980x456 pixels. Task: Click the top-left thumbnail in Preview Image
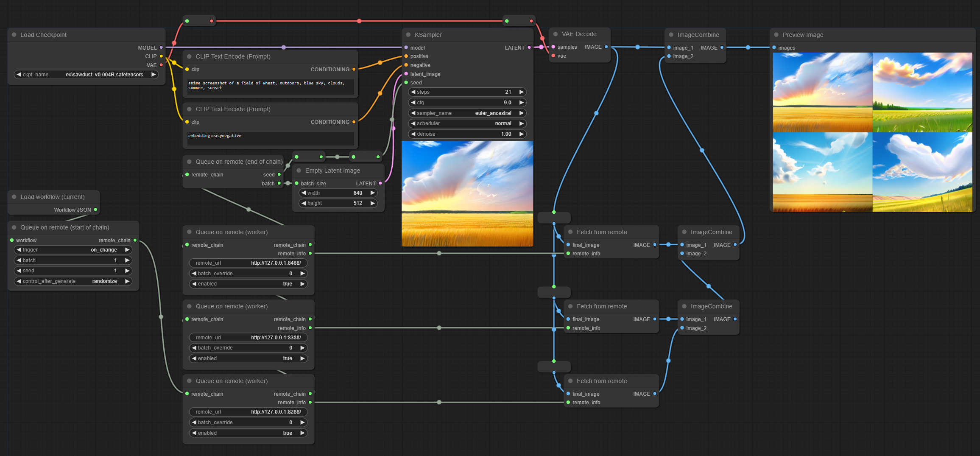822,92
